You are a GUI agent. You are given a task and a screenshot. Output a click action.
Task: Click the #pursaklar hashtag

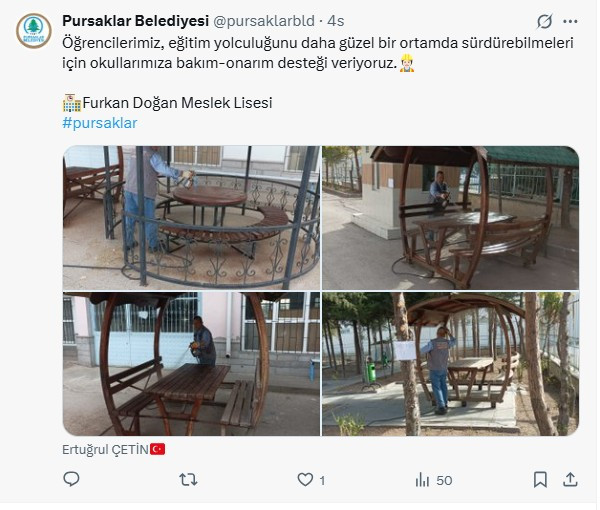[100, 123]
